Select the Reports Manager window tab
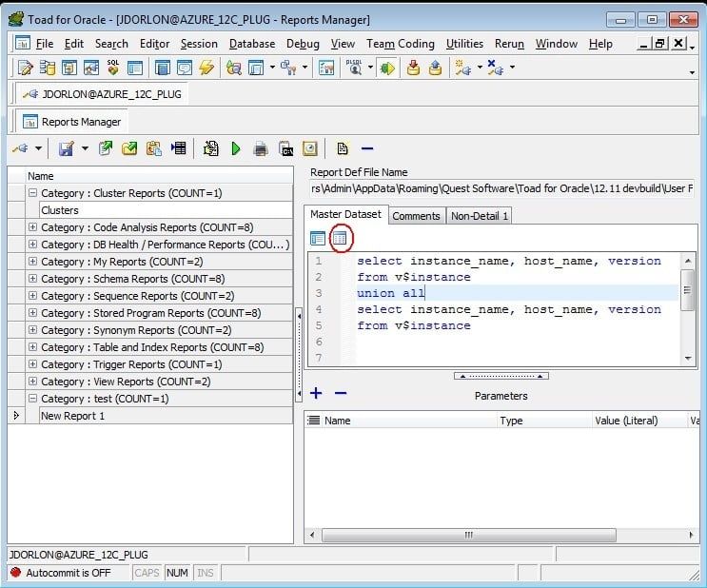The image size is (707, 588). click(72, 122)
